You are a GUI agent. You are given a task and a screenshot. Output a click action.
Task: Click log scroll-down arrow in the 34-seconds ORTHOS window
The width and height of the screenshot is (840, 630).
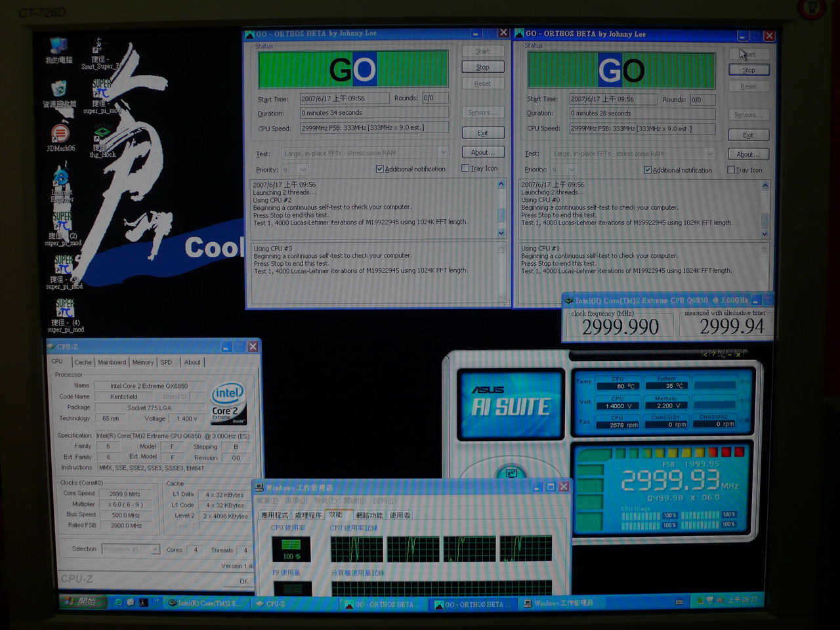tap(501, 233)
